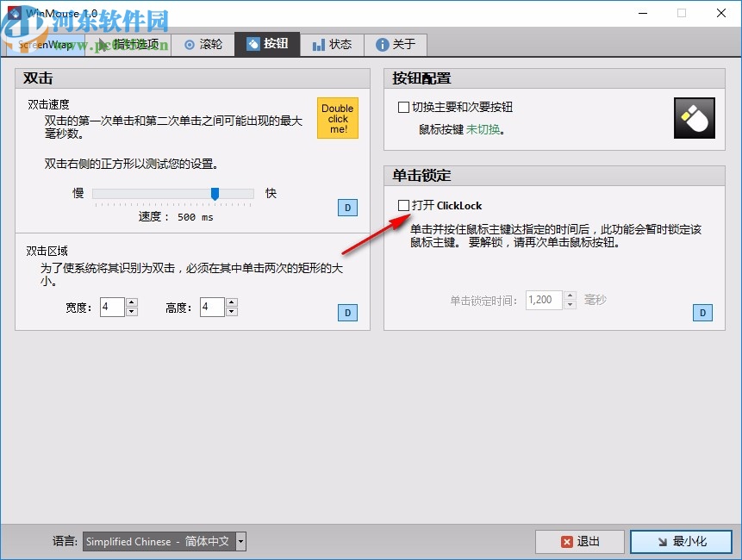Click the 慢 label beside the slider
The height and width of the screenshot is (560, 742).
coord(78,193)
